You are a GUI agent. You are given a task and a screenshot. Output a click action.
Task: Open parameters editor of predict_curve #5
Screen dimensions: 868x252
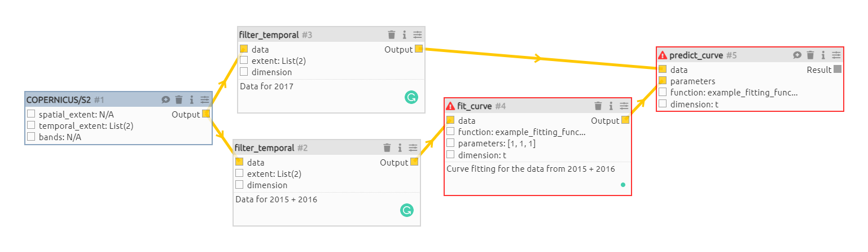click(836, 55)
